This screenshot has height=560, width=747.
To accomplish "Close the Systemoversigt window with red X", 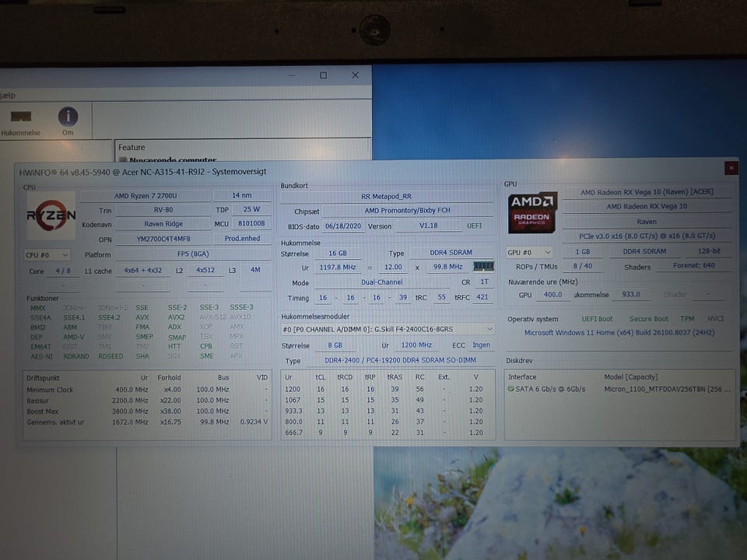I will pos(731,168).
